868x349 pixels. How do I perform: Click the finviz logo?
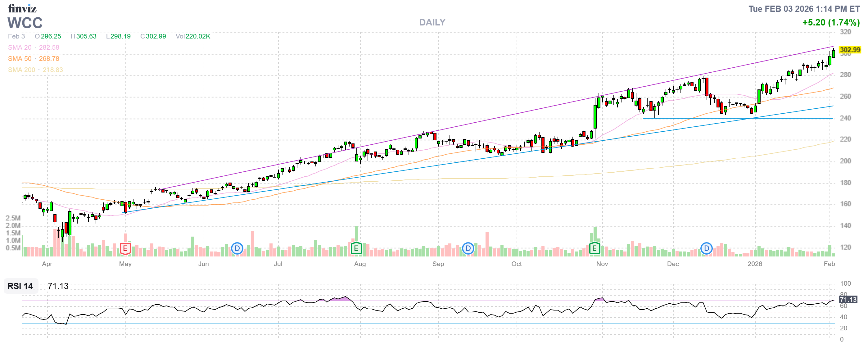(x=22, y=8)
